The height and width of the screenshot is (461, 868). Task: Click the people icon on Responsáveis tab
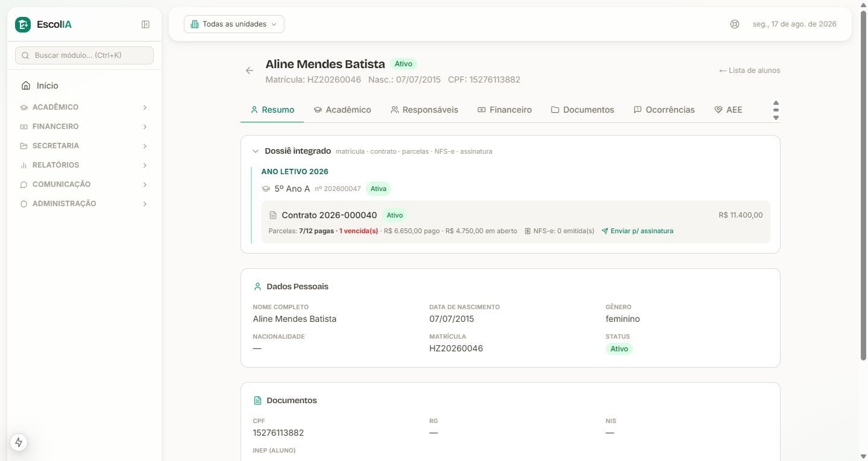tap(395, 110)
